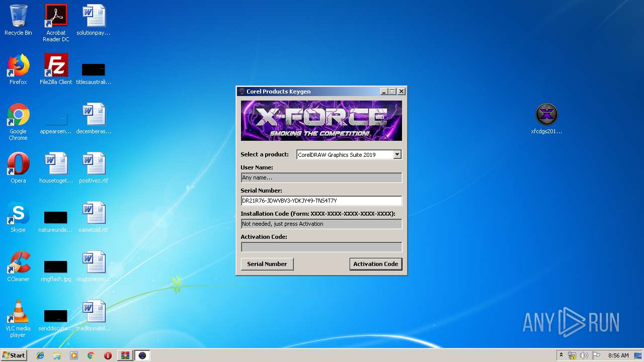
Task: Click the empty Activation Code field
Action: click(x=321, y=247)
